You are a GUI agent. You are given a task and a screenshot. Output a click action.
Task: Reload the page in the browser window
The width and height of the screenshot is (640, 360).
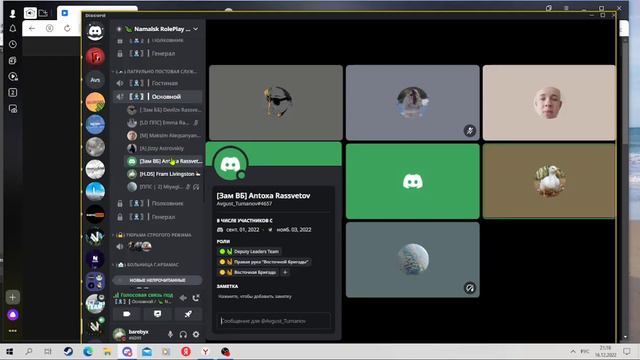click(67, 28)
